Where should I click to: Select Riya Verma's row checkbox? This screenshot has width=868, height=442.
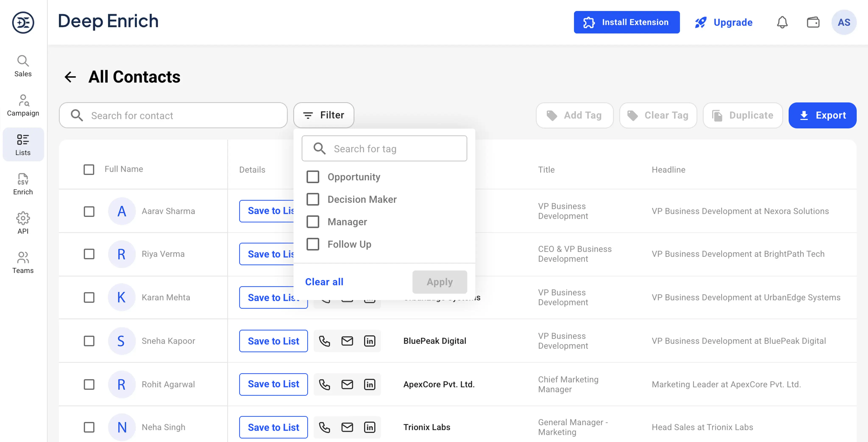(89, 254)
